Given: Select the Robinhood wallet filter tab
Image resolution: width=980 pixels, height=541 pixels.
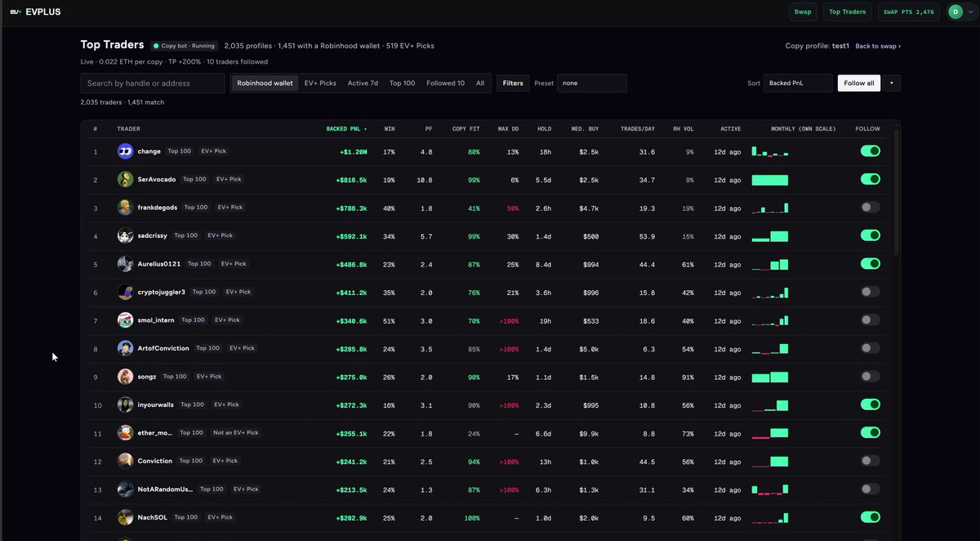Looking at the screenshot, I should click(265, 83).
